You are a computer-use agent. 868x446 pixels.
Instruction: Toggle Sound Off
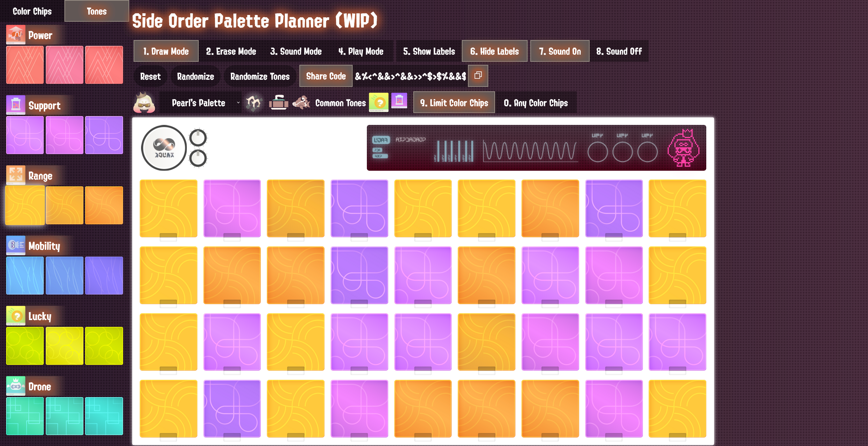coord(619,51)
